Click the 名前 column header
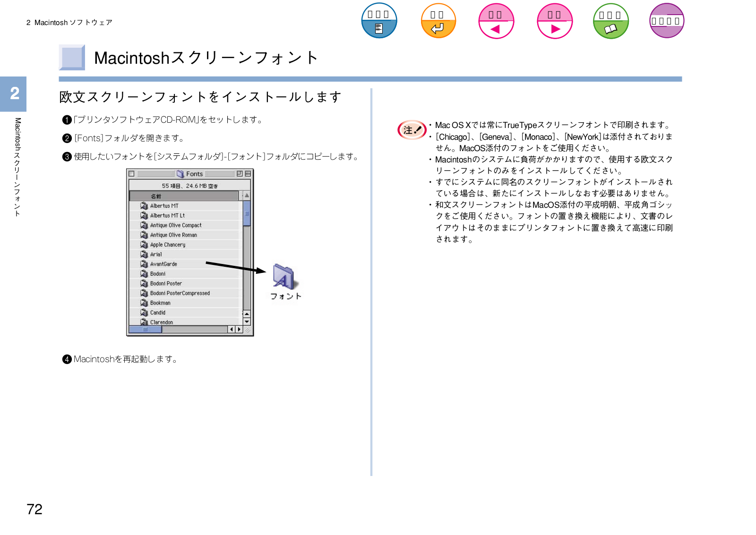The height and width of the screenshot is (535, 756). tap(184, 196)
